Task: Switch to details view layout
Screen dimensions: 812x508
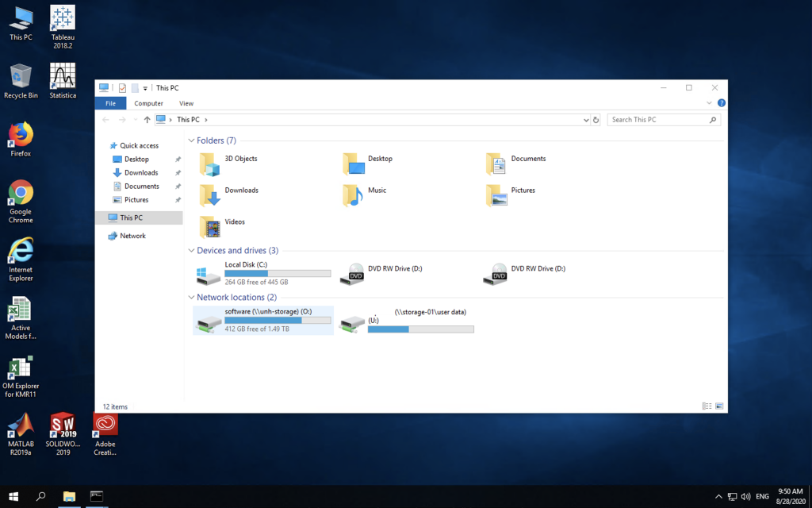Action: [x=707, y=406]
